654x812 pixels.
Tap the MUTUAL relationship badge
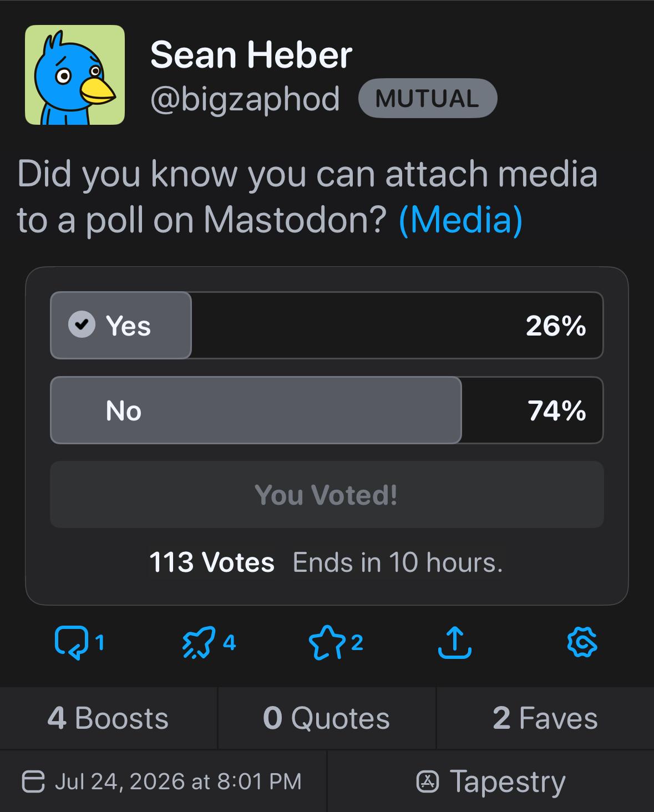(x=428, y=98)
